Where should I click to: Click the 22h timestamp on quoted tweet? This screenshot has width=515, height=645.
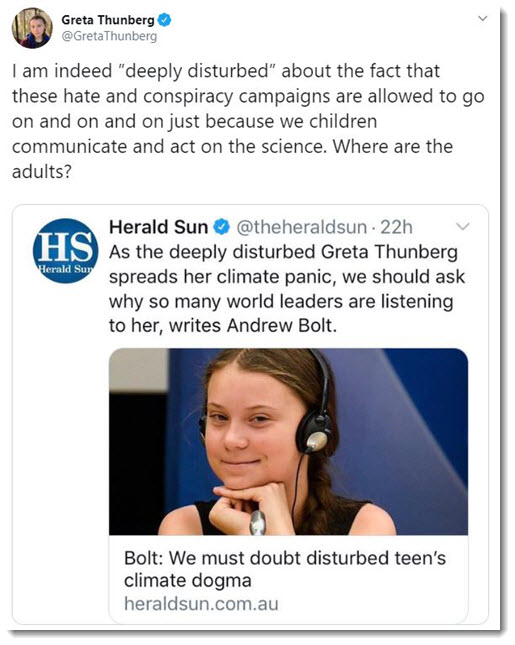click(x=396, y=227)
